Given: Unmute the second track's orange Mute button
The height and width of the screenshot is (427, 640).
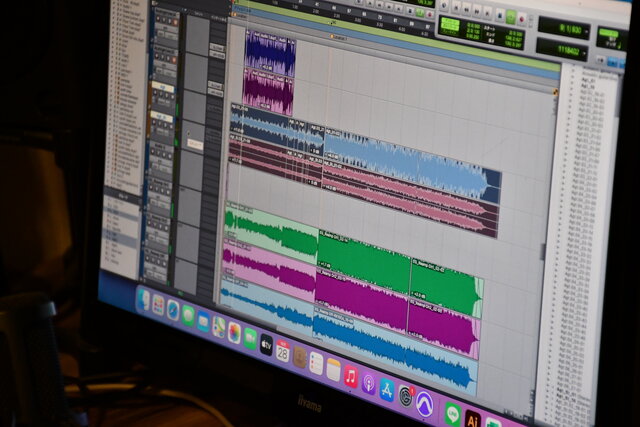Looking at the screenshot, I should pyautogui.click(x=174, y=59).
